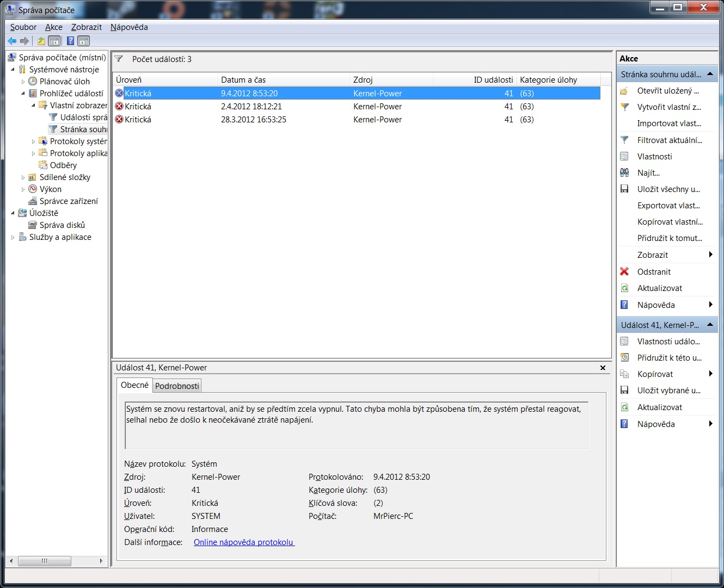Click the filter icon for Filtrovat aktuální
The image size is (724, 588).
(x=624, y=140)
